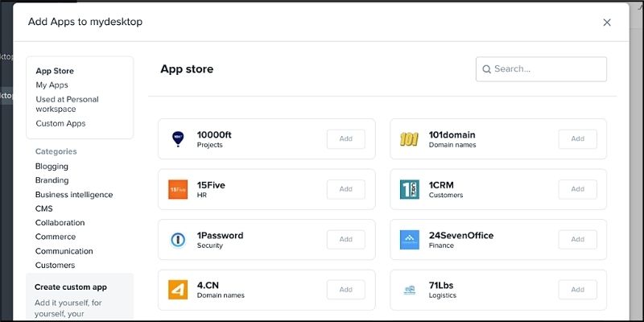Click the 1CRM logo icon
This screenshot has height=322, width=644.
click(410, 189)
